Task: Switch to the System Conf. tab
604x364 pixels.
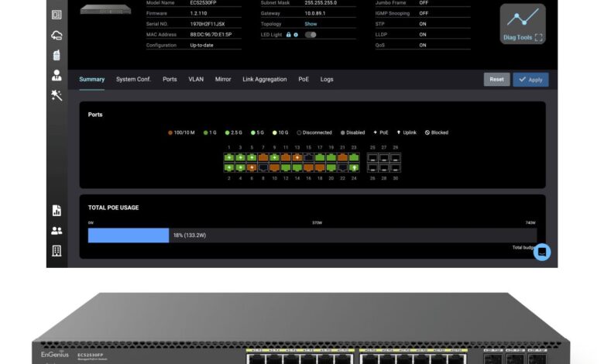Action: 133,79
